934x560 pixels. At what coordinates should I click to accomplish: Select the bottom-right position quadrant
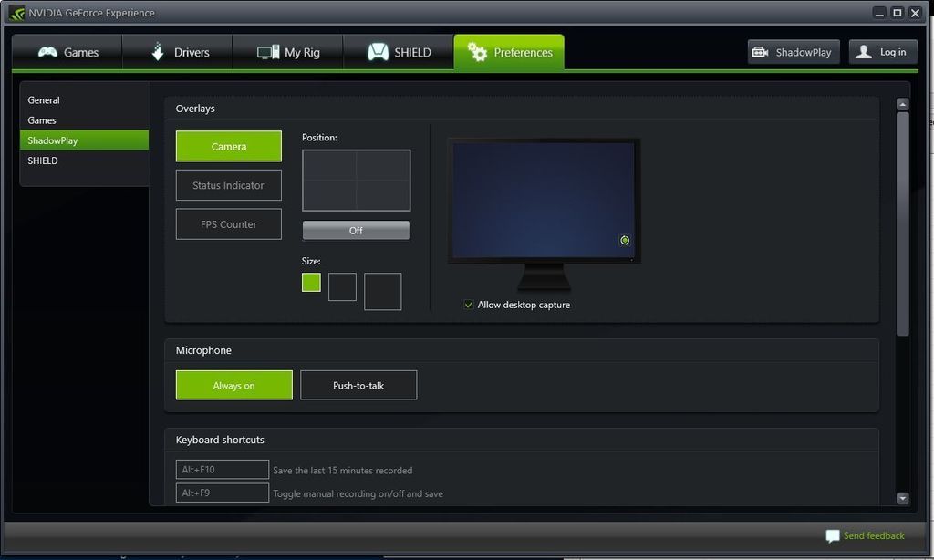tap(383, 195)
